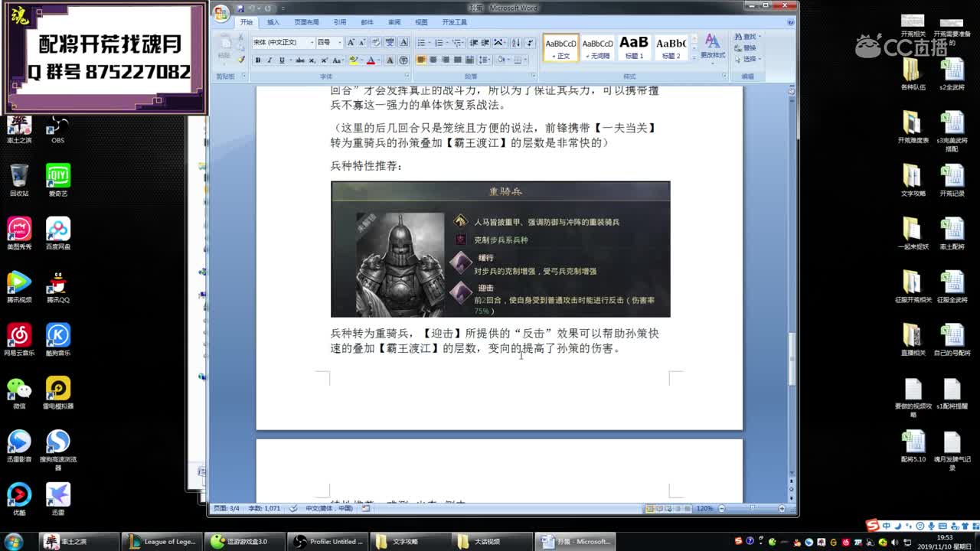Clear formatting with the eraser icon
Image resolution: width=980 pixels, height=551 pixels.
click(x=376, y=42)
